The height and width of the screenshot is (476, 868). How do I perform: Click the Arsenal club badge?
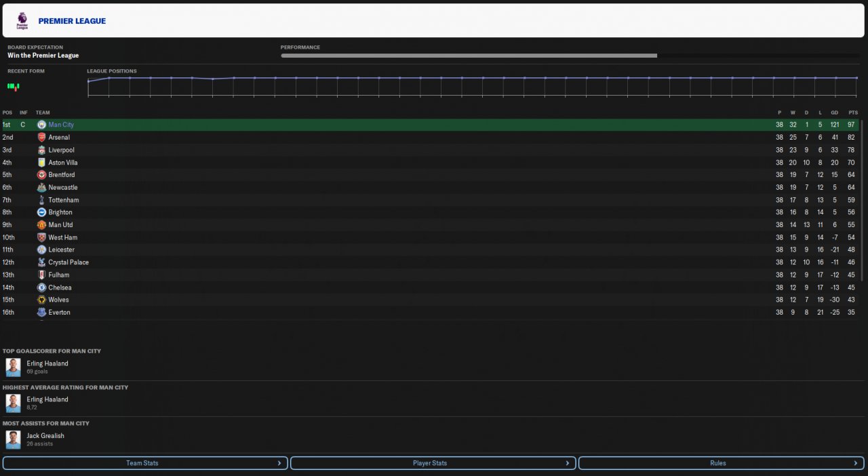(x=41, y=137)
